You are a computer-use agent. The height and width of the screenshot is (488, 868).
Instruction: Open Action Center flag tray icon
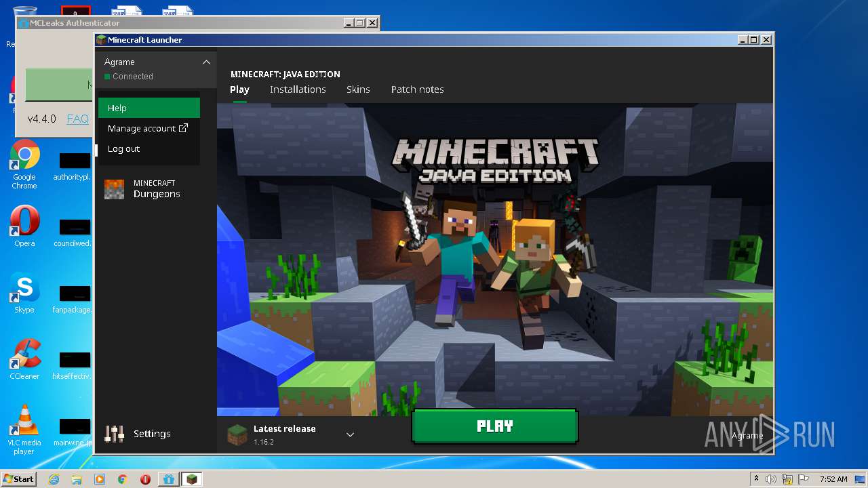point(805,479)
